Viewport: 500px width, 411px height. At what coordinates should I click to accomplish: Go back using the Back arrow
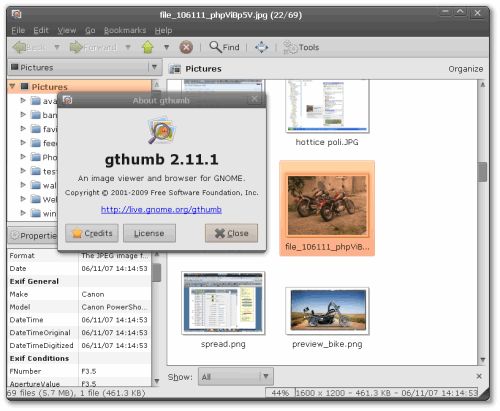coord(28,47)
